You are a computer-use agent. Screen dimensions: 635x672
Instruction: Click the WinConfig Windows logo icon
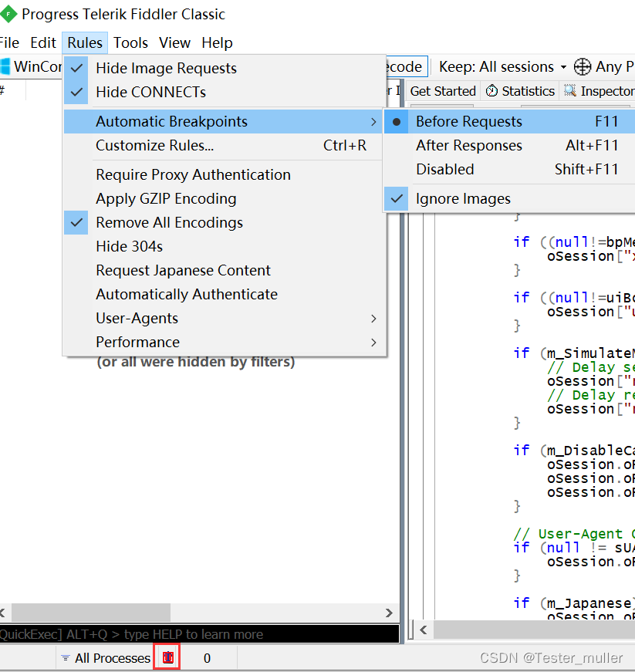click(x=5, y=67)
